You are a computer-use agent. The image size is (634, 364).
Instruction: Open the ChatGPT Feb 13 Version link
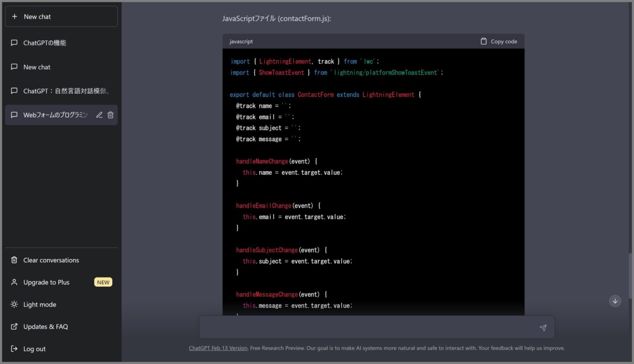[218, 348]
